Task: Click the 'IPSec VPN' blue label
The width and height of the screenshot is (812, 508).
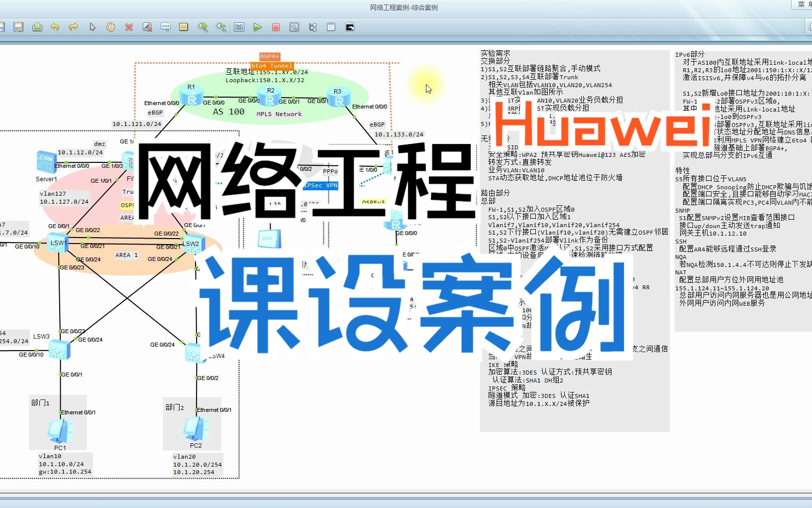Action: pos(321,185)
